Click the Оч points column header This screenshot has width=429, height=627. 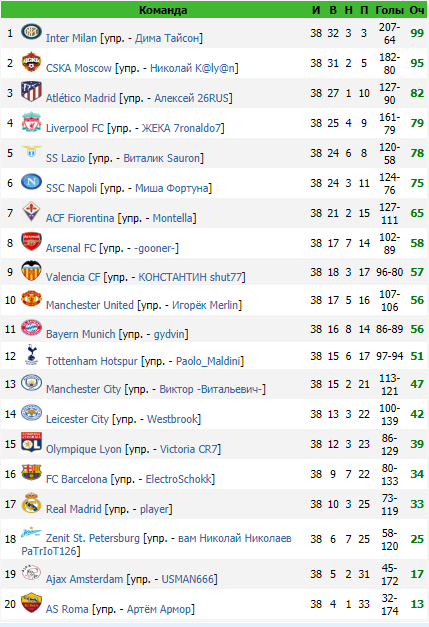coord(417,10)
